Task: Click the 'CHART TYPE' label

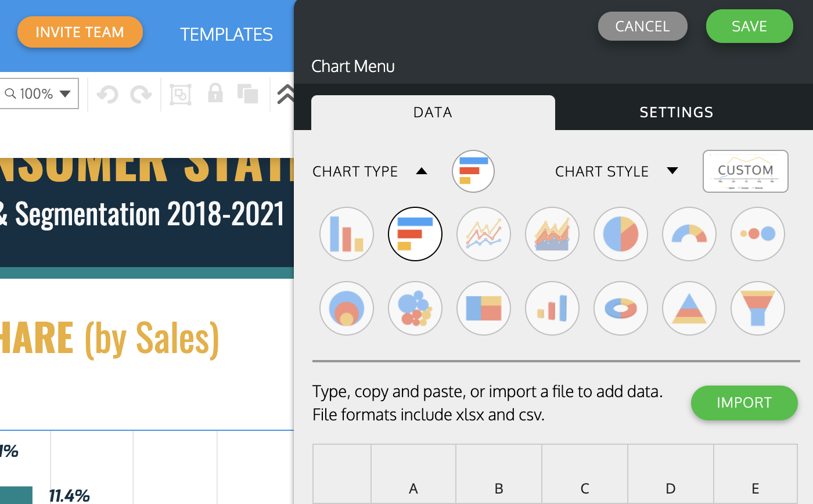Action: 355,172
